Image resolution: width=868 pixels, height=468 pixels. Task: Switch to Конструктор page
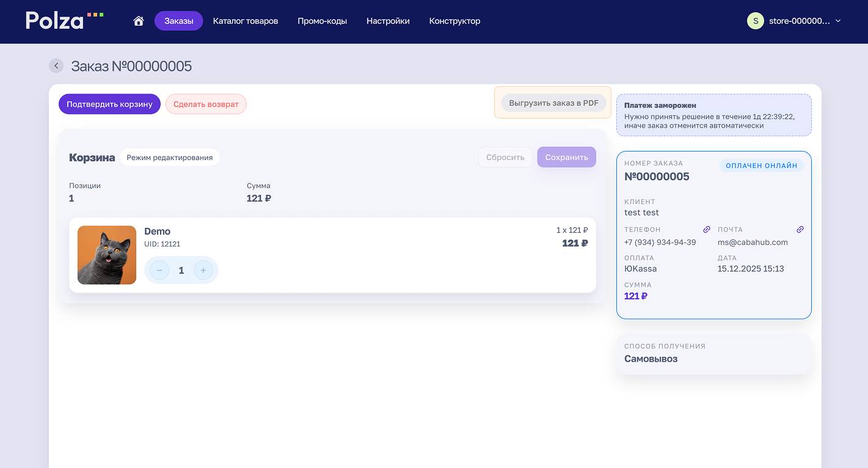coord(454,21)
